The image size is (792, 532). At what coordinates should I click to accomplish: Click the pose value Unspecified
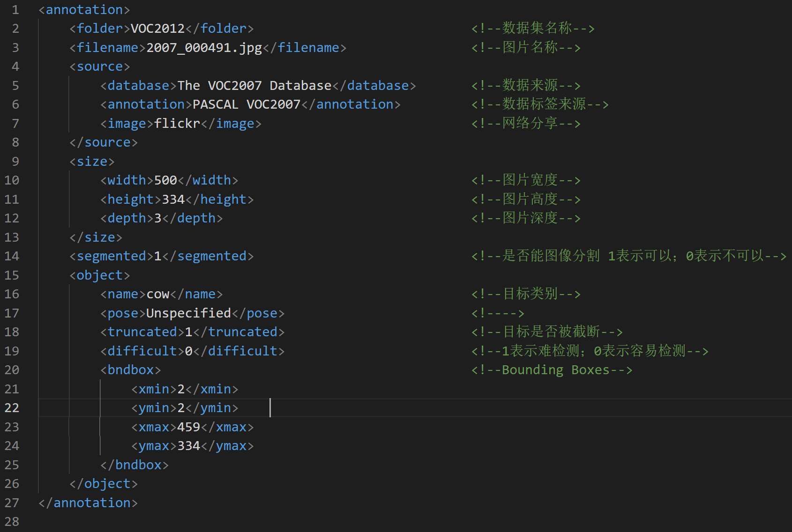click(x=187, y=313)
